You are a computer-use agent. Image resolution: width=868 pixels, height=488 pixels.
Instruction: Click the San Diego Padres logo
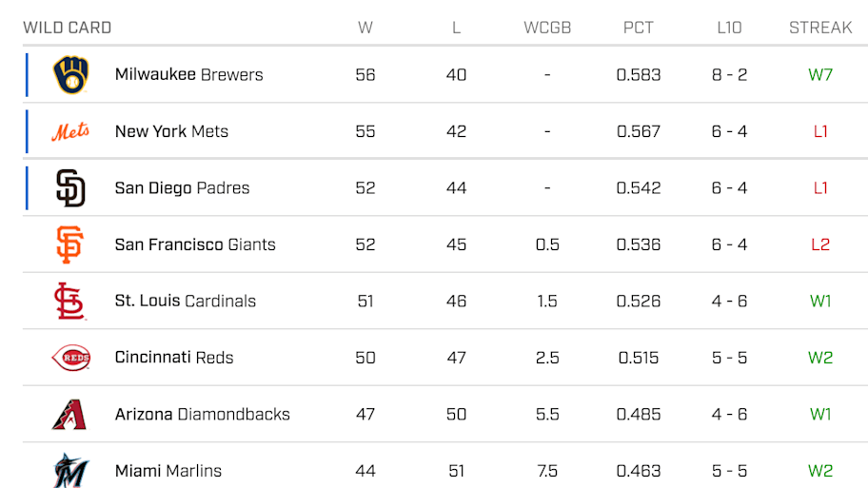70,188
